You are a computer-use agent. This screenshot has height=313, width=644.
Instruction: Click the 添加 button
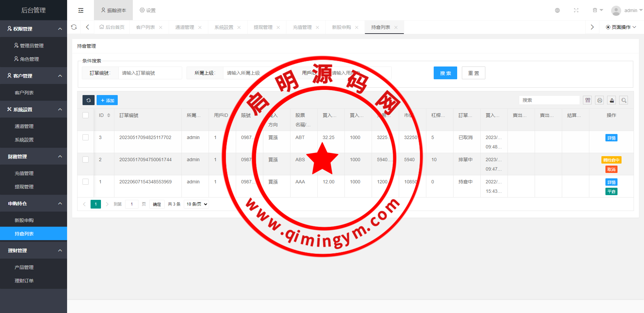click(107, 100)
